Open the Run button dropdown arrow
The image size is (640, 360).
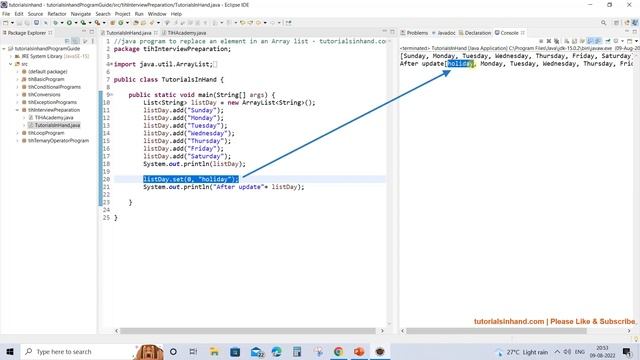[76, 23]
